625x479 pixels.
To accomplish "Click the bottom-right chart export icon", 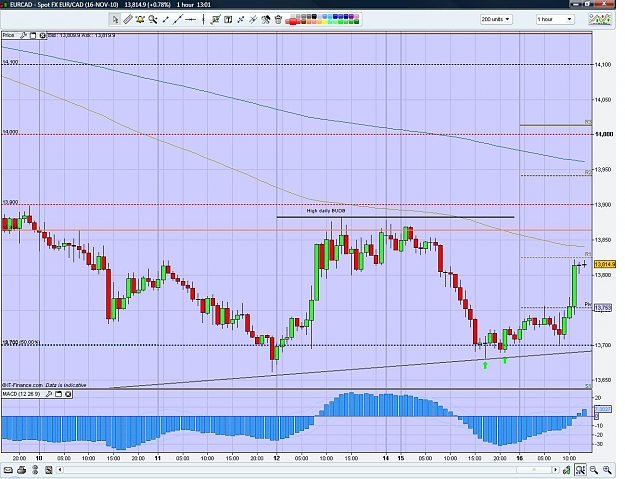I will (x=567, y=470).
